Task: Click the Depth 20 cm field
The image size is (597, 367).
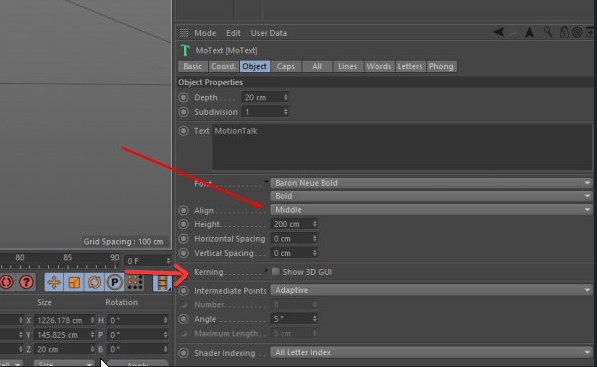Action: (x=265, y=97)
